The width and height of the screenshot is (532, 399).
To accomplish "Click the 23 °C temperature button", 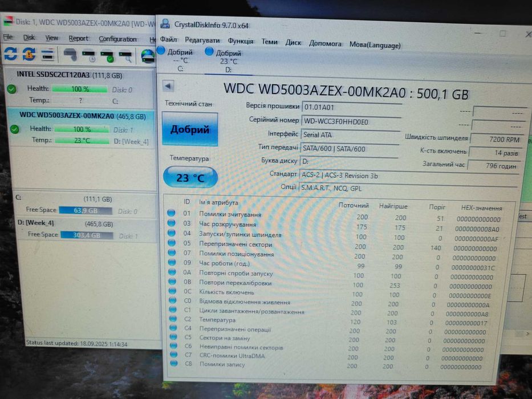I will click(190, 177).
